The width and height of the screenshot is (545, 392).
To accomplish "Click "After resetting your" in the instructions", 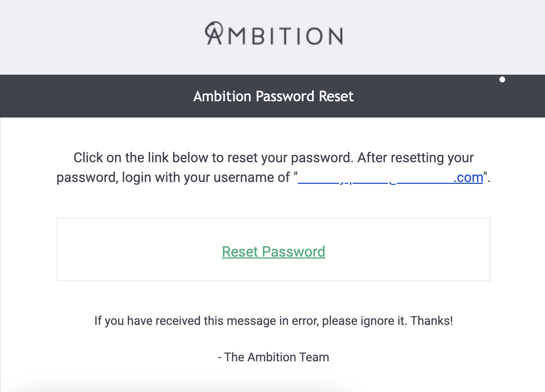I will 416,158.
